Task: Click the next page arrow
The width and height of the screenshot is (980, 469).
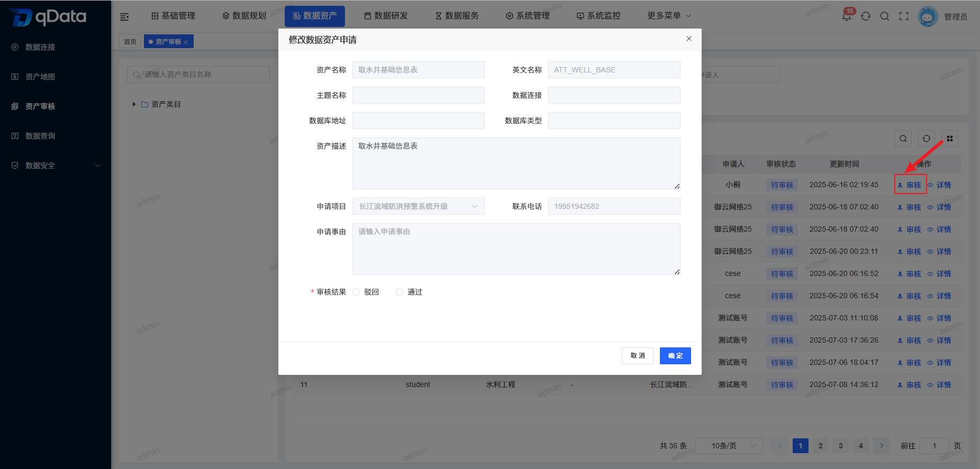Action: click(x=881, y=446)
